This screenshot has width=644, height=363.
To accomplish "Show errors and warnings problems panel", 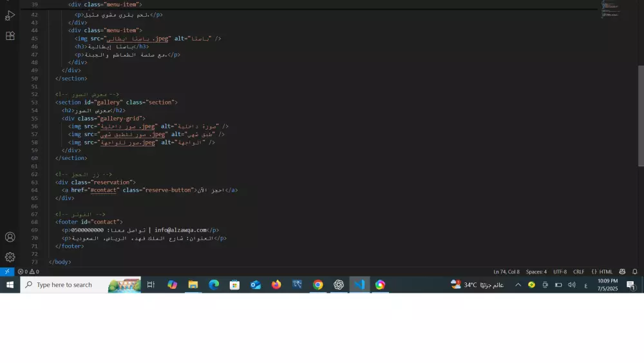I will coord(28,271).
